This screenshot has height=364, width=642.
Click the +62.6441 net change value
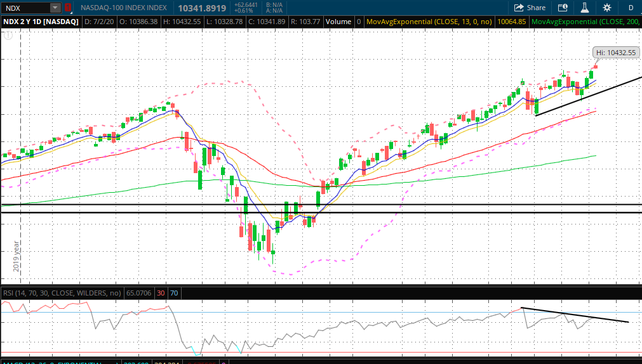246,5
